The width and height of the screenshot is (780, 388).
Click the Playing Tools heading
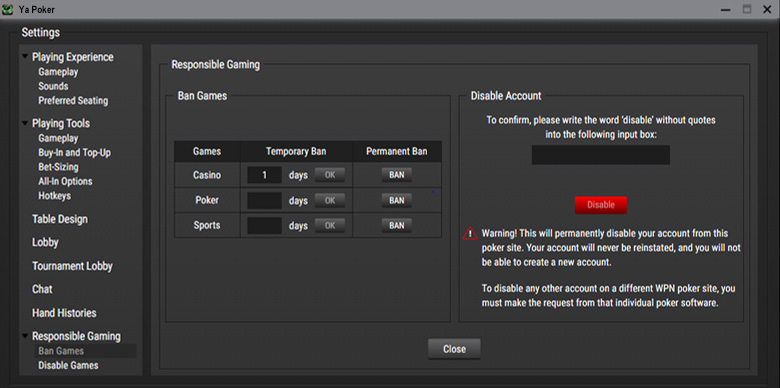point(61,123)
